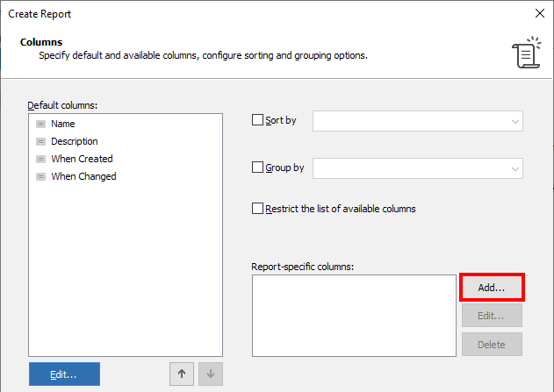This screenshot has height=392, width=554.
Task: Select Description in Default columns list
Action: point(75,141)
